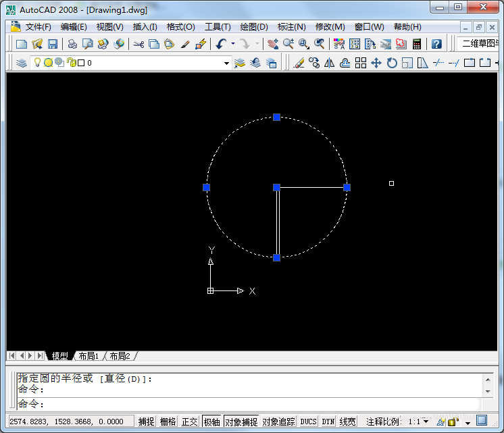This screenshot has height=433, width=504.
Task: Toggle the DYN dynamic input button
Action: (x=328, y=422)
